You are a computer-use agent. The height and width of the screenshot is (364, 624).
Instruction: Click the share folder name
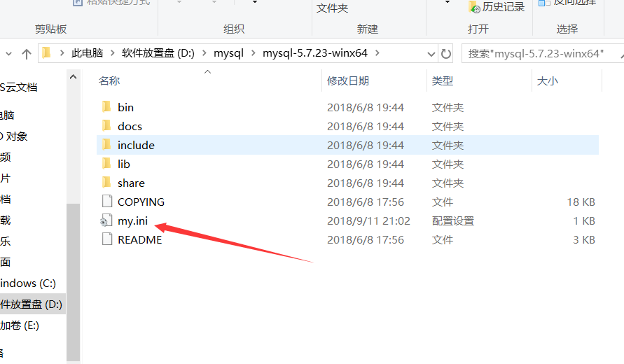tap(131, 183)
